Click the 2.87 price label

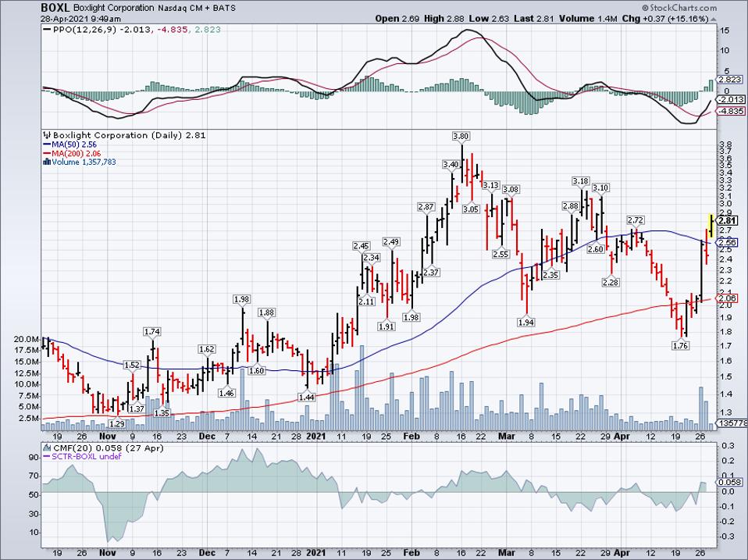pos(426,206)
